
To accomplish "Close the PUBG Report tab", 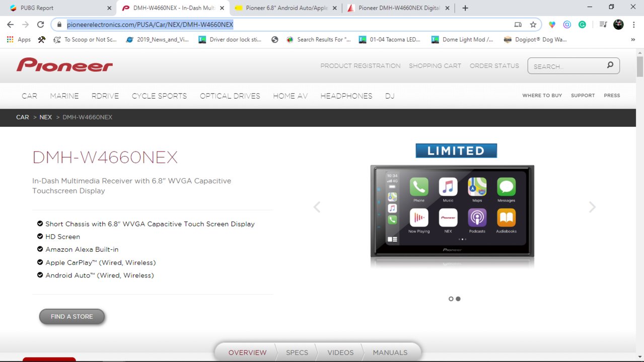I will 110,8.
